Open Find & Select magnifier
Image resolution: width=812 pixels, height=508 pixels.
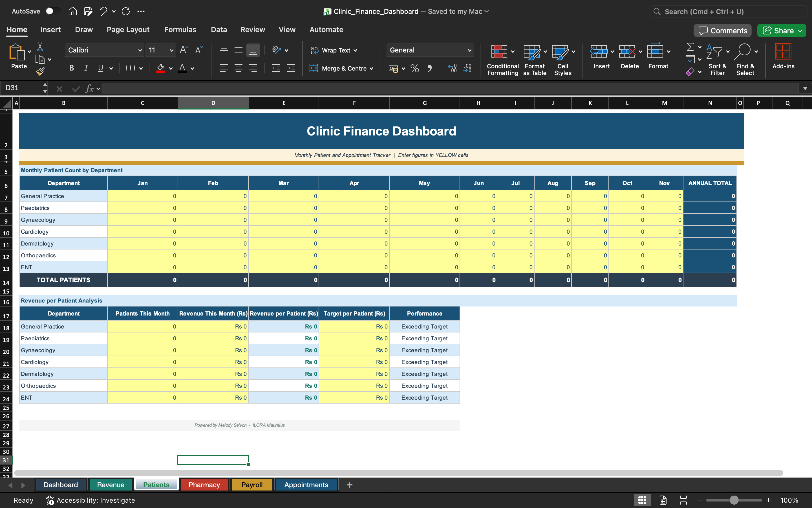click(x=742, y=51)
